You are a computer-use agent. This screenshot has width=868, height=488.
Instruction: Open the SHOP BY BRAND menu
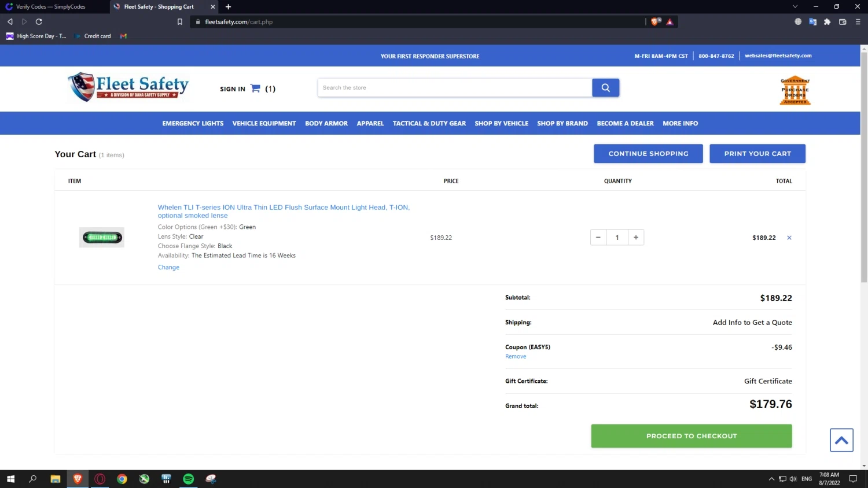click(562, 123)
